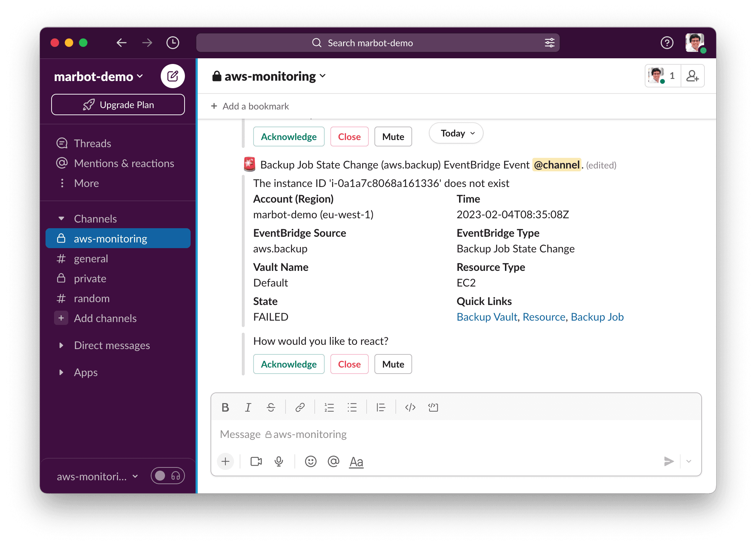The image size is (756, 546).
Task: Click the hyperlink insert icon
Action: (299, 407)
